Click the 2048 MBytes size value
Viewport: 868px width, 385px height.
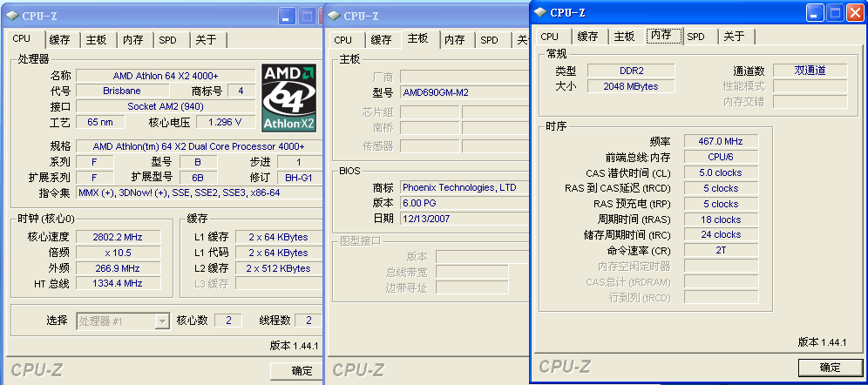tap(631, 86)
